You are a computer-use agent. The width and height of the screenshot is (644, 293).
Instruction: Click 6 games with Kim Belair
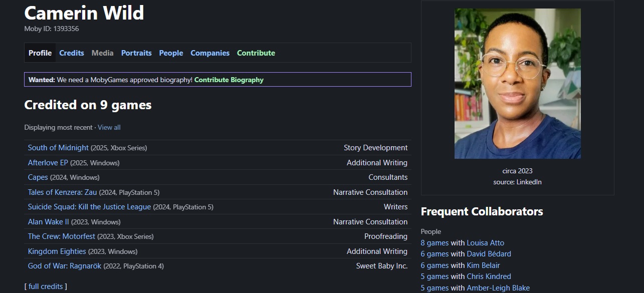click(435, 265)
